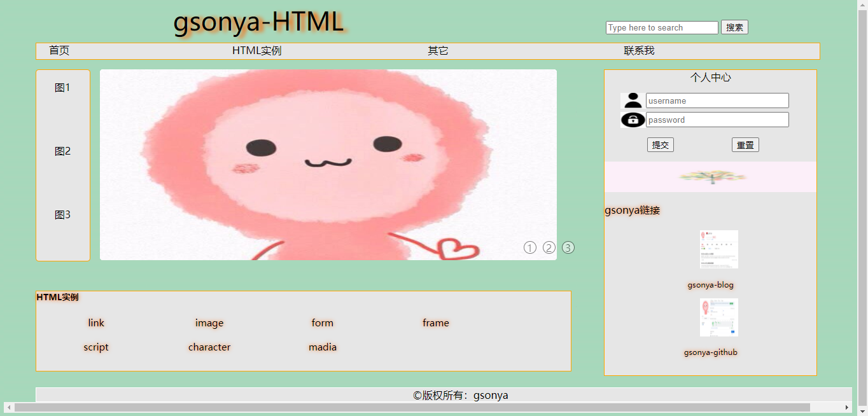Screen dimensions: 868x416
Task: Open the form example link
Action: (322, 322)
